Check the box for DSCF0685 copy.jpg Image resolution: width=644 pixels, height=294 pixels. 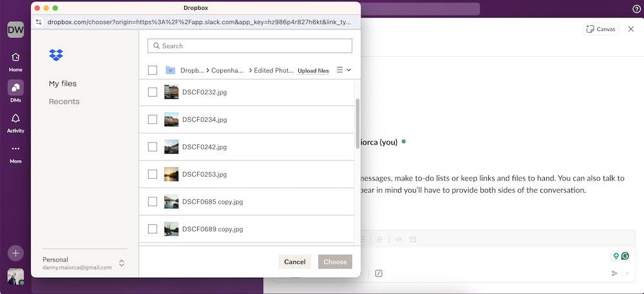pos(153,202)
